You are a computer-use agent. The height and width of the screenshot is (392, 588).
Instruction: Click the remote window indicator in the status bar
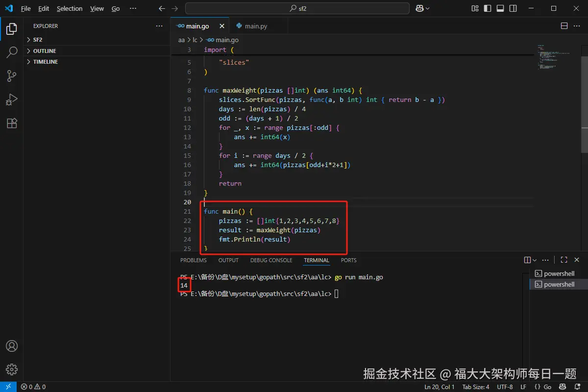8,387
